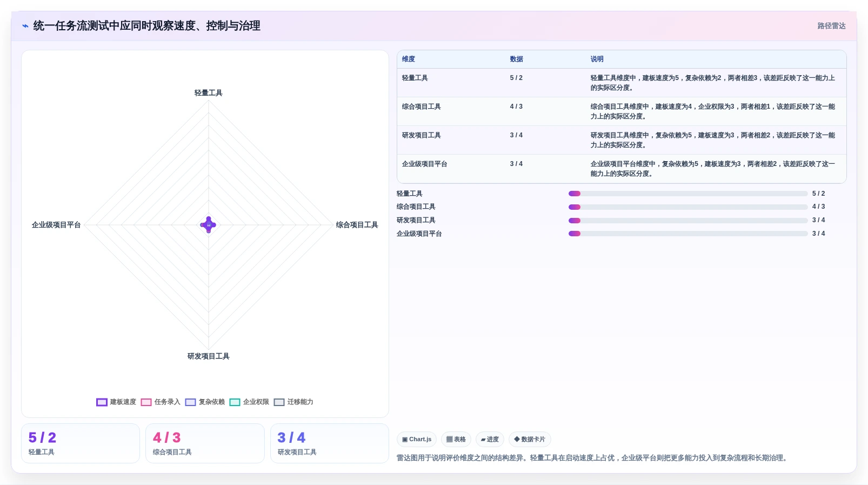Click the 研发项目工具 axis label on radar
The height and width of the screenshot is (485, 868).
tap(209, 356)
